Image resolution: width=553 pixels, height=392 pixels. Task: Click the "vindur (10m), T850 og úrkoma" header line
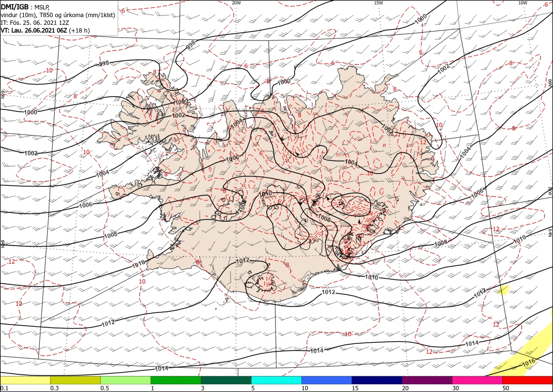coord(58,15)
